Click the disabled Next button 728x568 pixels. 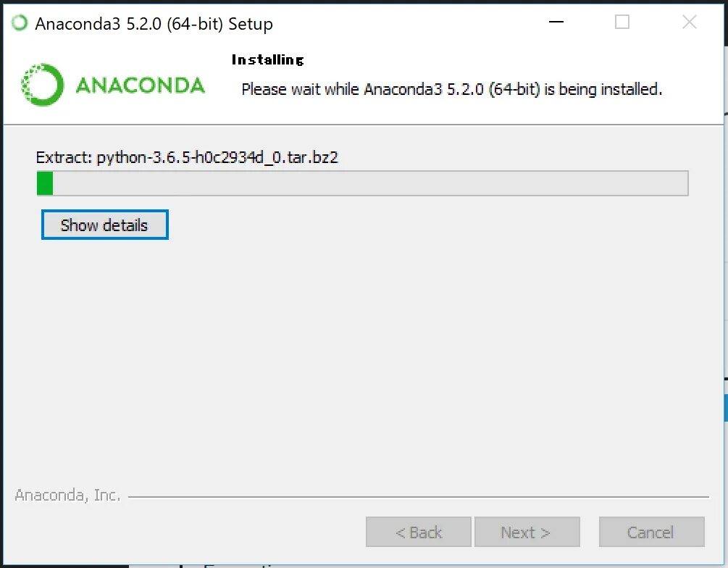[x=527, y=532]
